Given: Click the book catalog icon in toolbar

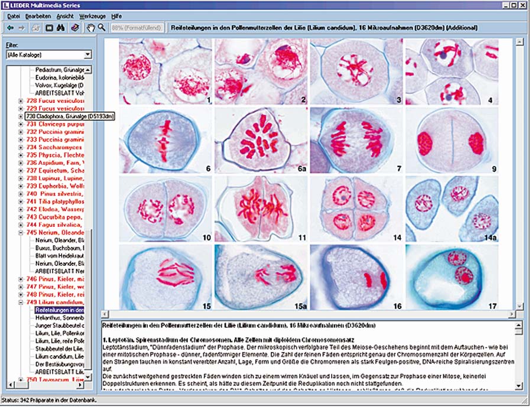Looking at the screenshot, I should pyautogui.click(x=74, y=28).
